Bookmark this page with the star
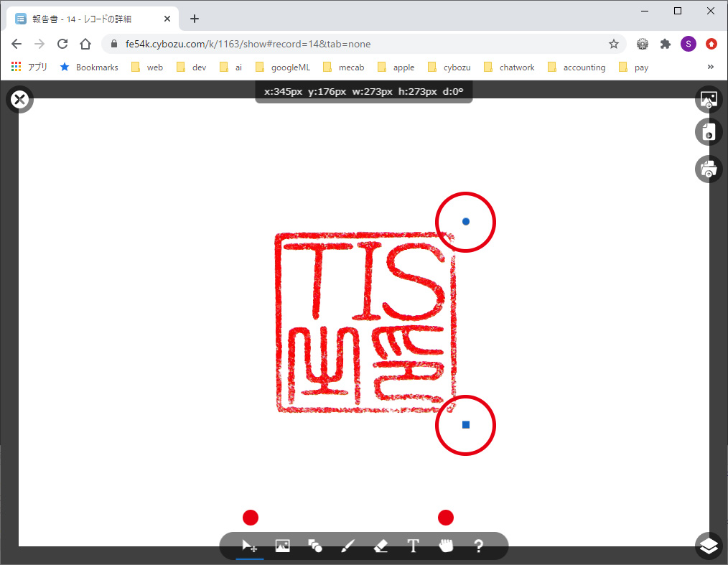Image resolution: width=728 pixels, height=565 pixels. tap(614, 44)
